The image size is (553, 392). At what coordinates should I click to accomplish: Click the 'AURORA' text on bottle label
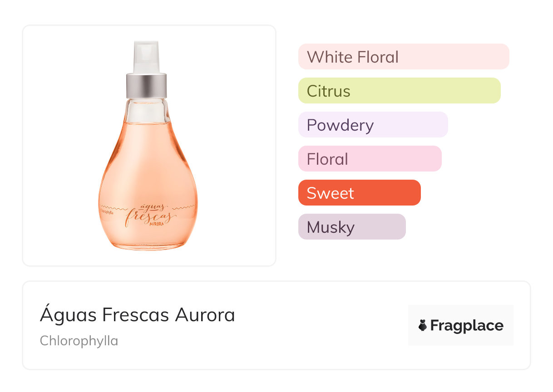158,224
